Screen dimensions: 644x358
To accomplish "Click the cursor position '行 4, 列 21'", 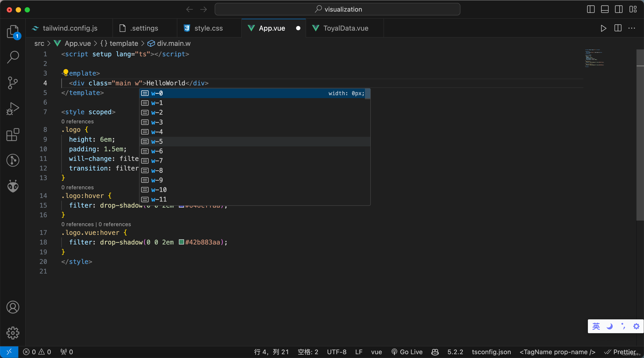I will [271, 352].
